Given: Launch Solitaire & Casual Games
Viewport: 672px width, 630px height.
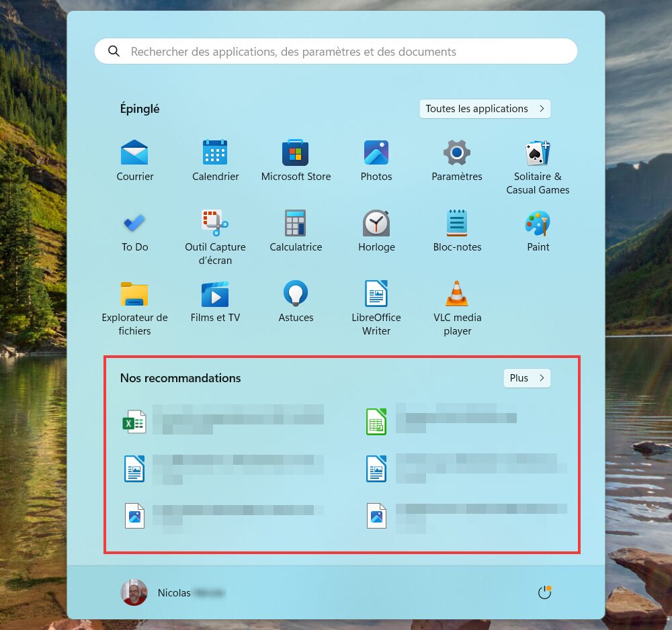Looking at the screenshot, I should click(538, 167).
